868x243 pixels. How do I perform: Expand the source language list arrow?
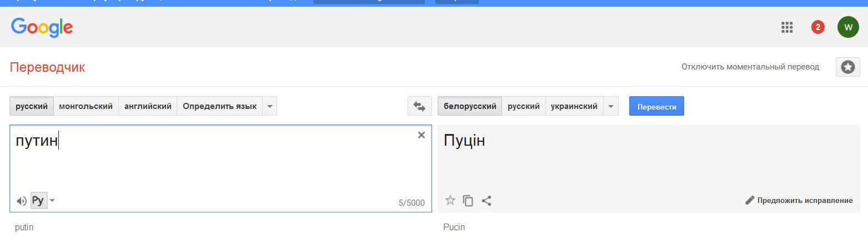point(269,106)
